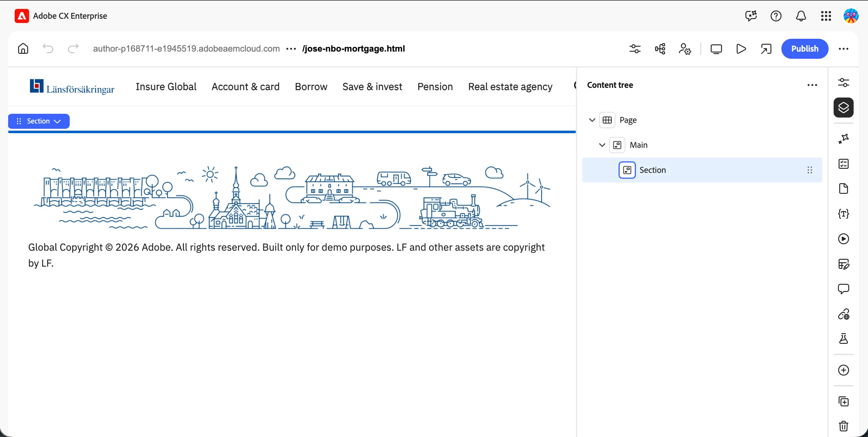Screen dimensions: 868x437
Task: Open the Pension navigation item
Action: pos(435,87)
